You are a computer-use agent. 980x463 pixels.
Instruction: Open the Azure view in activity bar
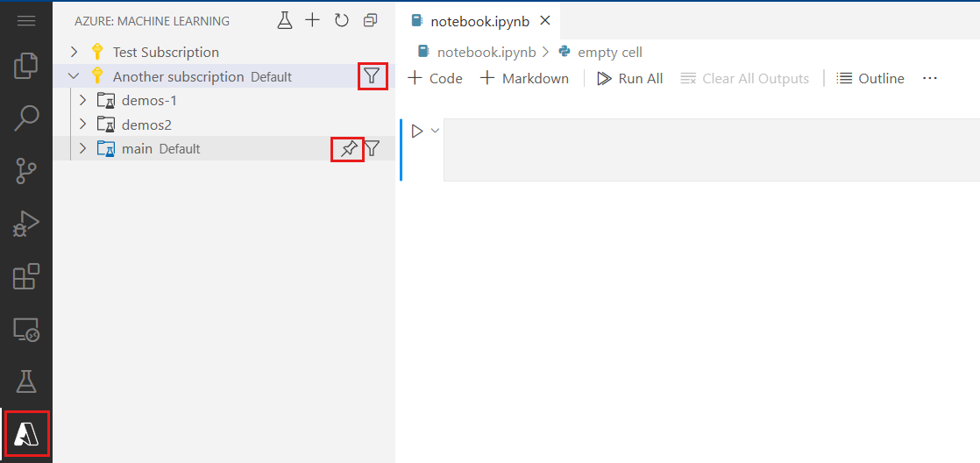(x=26, y=433)
